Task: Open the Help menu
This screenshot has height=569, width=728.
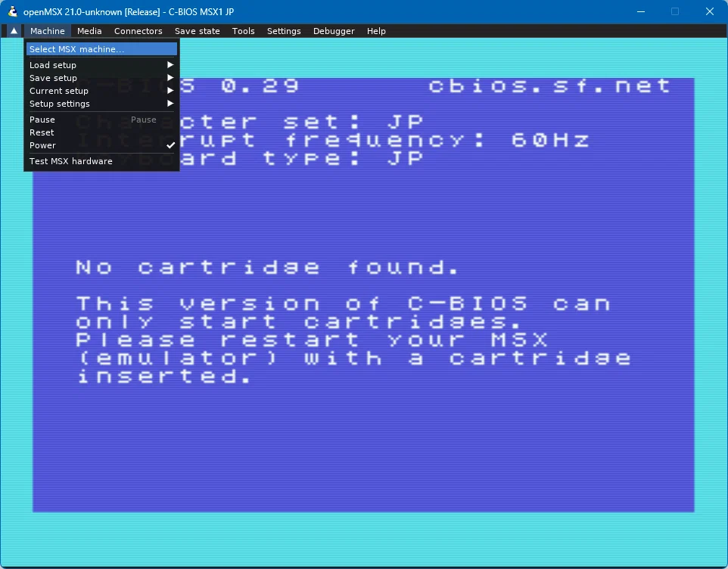Action: 376,31
